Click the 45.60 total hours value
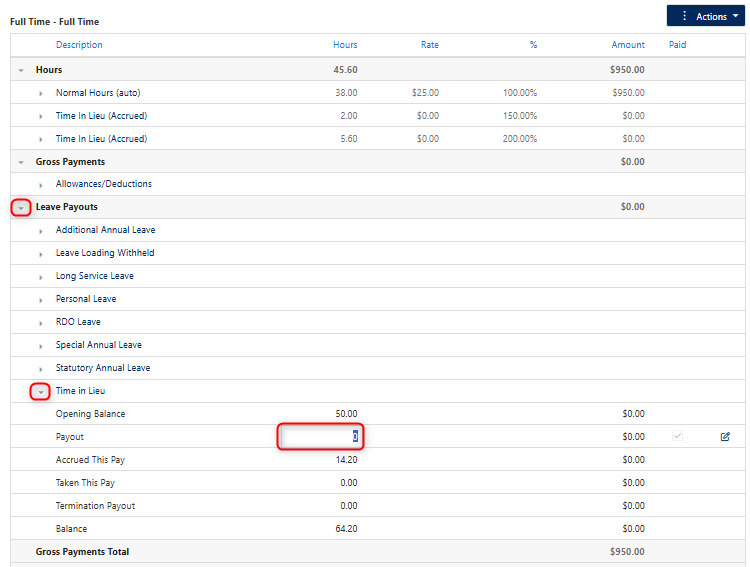This screenshot has width=750, height=567. 345,69
